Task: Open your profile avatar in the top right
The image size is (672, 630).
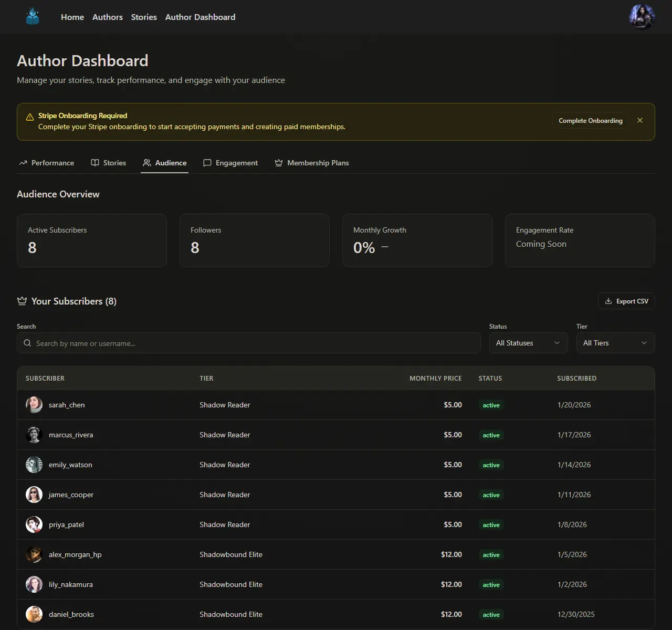Action: [x=642, y=16]
